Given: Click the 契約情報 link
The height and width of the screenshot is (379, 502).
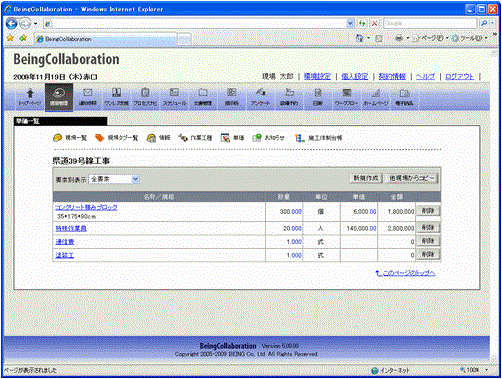Looking at the screenshot, I should 392,76.
